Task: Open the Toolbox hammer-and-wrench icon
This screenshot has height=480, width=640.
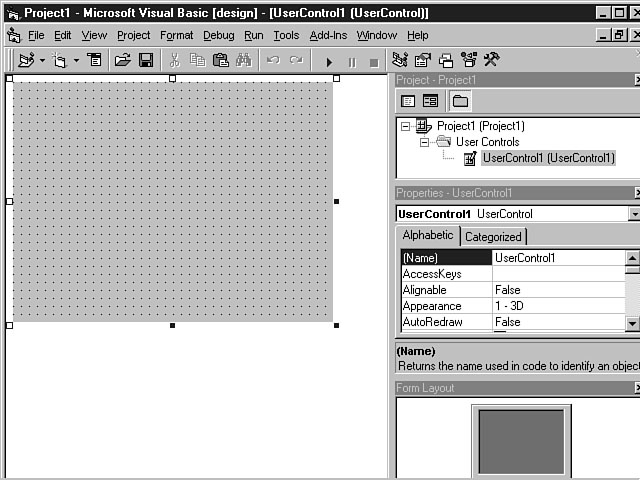Action: coord(491,61)
